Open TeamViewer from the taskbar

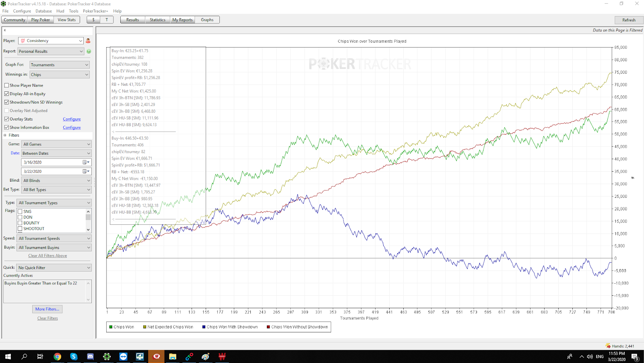pyautogui.click(x=123, y=357)
